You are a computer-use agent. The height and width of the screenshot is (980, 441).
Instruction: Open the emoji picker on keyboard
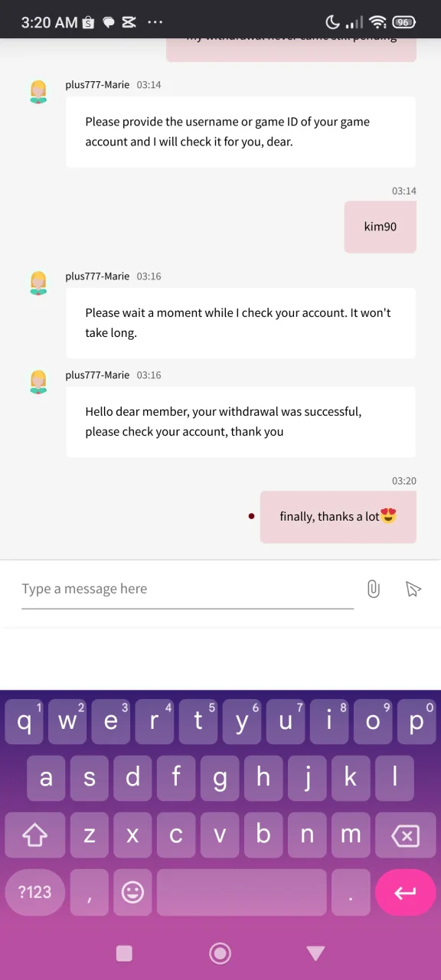pos(132,892)
